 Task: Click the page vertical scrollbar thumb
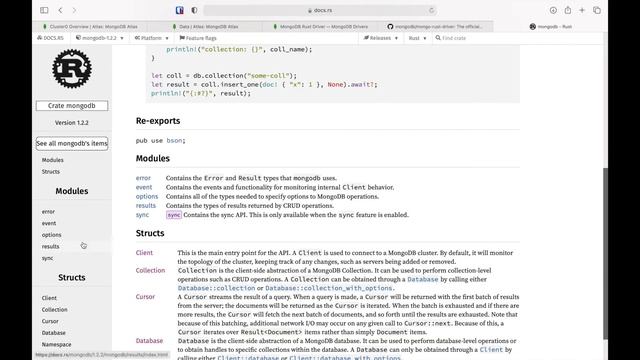tap(605, 253)
